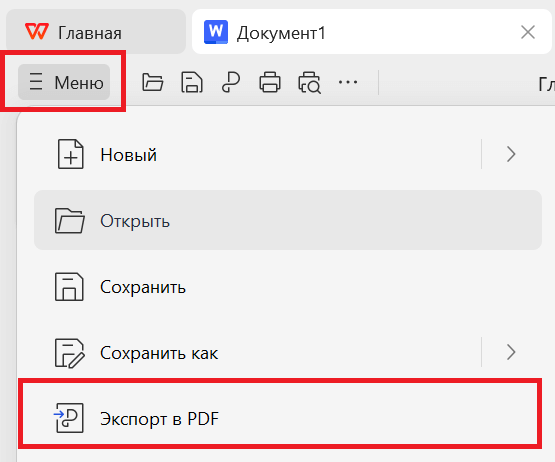
Task: Expand the Сохранить как submenu arrow
Action: coord(511,352)
